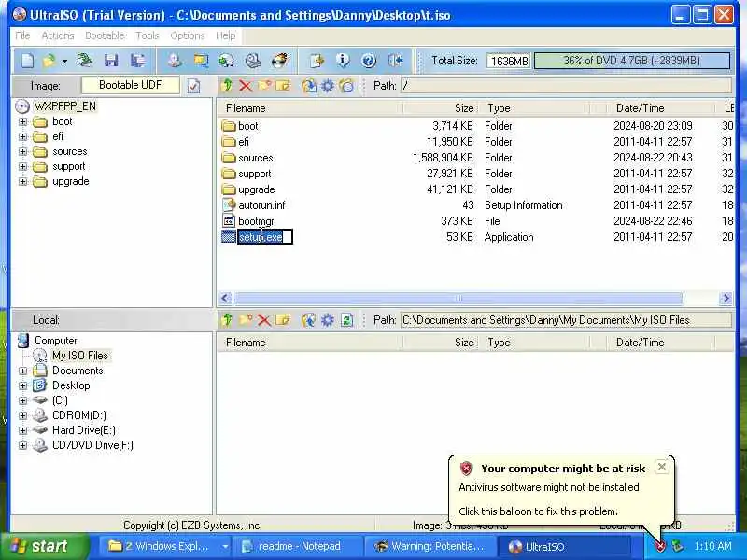Image resolution: width=747 pixels, height=560 pixels.
Task: Click the Save floppy disk icon
Action: [x=111, y=61]
